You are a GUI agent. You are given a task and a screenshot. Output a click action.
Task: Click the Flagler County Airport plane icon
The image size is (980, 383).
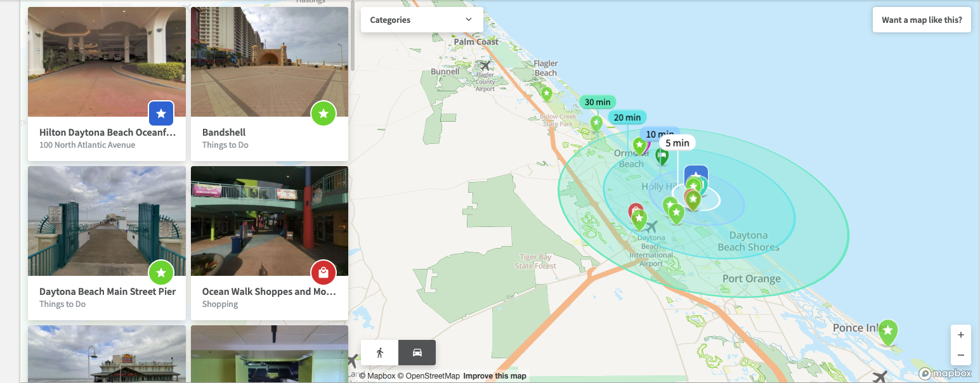pyautogui.click(x=485, y=66)
